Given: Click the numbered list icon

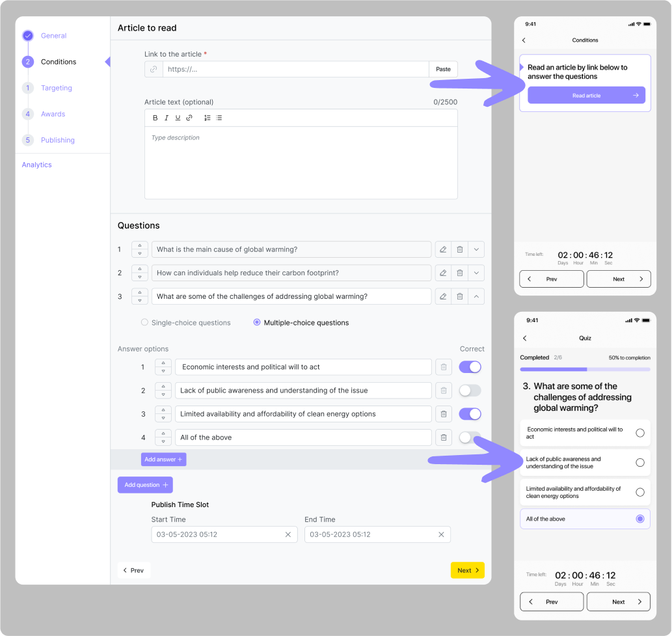Looking at the screenshot, I should [208, 118].
